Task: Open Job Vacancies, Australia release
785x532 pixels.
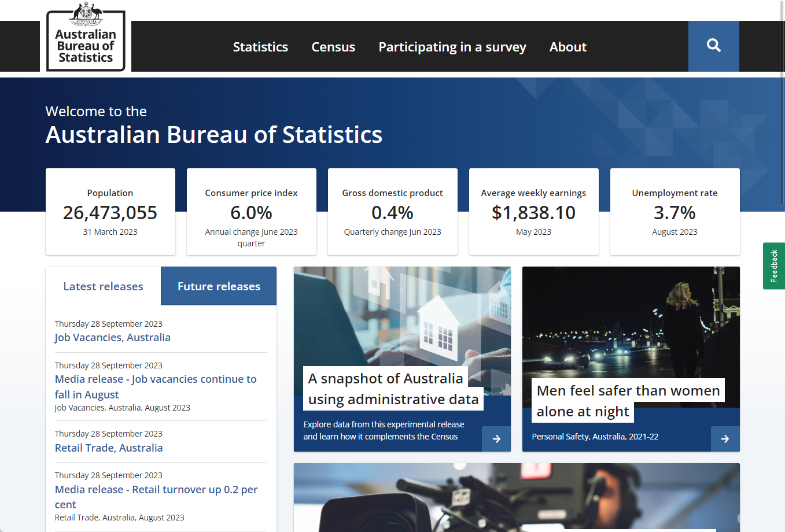Action: point(113,337)
